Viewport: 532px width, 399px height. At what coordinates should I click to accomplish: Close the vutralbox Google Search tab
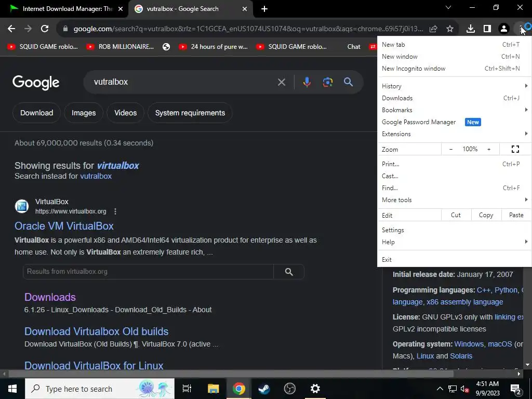tap(245, 9)
